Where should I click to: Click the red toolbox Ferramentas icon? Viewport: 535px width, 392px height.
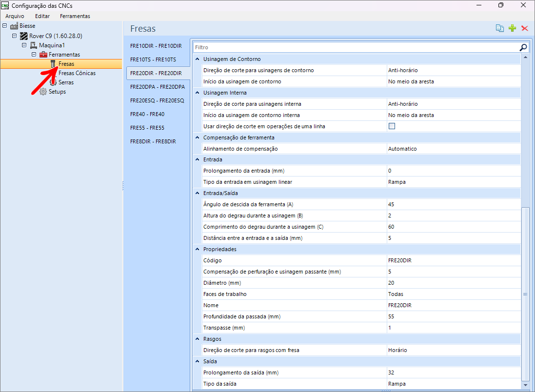pos(43,55)
